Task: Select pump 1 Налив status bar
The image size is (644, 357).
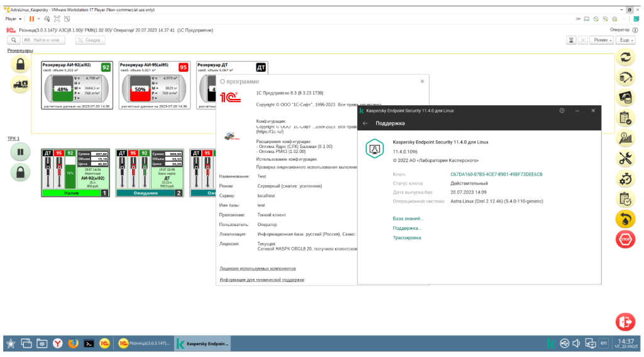Action: 70,193
